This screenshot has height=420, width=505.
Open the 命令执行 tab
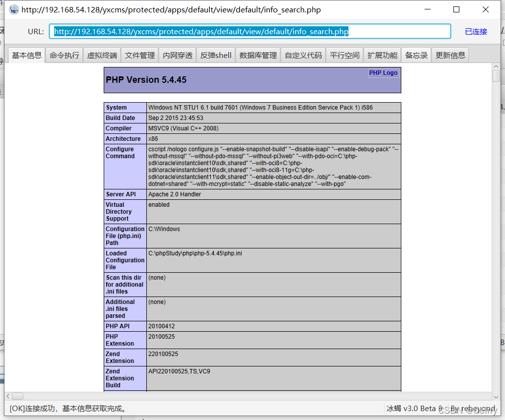click(x=64, y=55)
